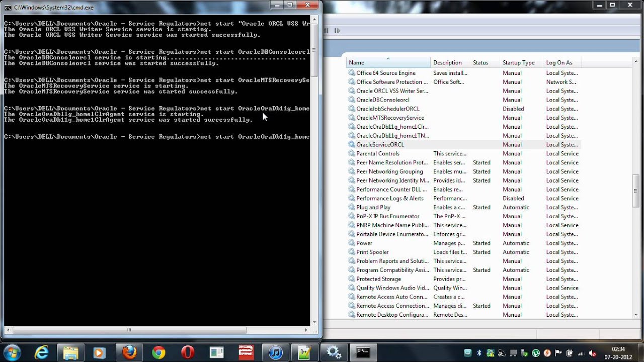The image size is (644, 362).
Task: Select the Office 64 Source Engine service
Action: click(x=463, y=73)
